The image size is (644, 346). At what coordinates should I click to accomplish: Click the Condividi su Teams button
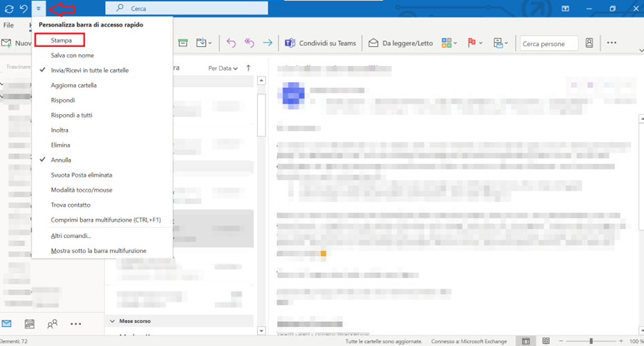click(x=320, y=43)
